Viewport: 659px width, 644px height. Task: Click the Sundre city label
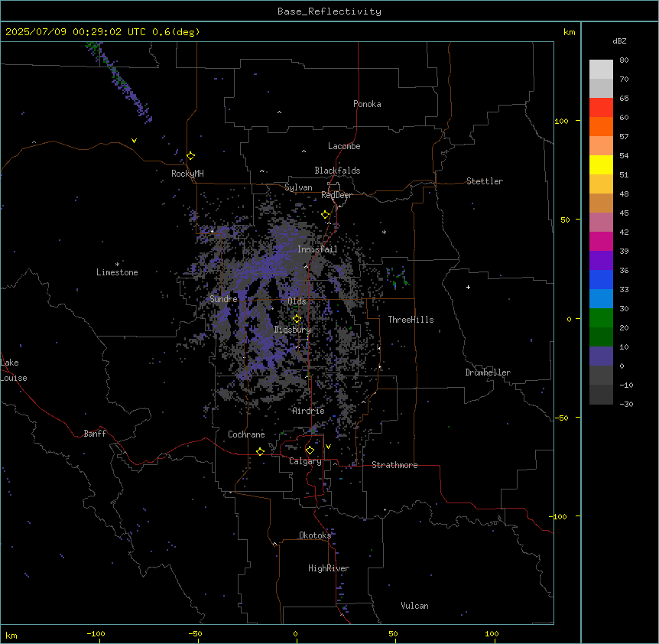223,299
